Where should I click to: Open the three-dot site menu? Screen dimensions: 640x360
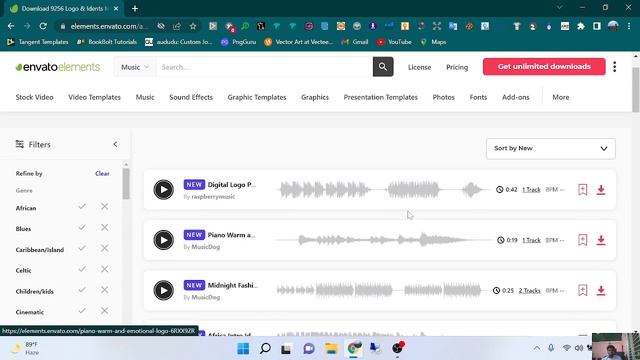[x=615, y=67]
